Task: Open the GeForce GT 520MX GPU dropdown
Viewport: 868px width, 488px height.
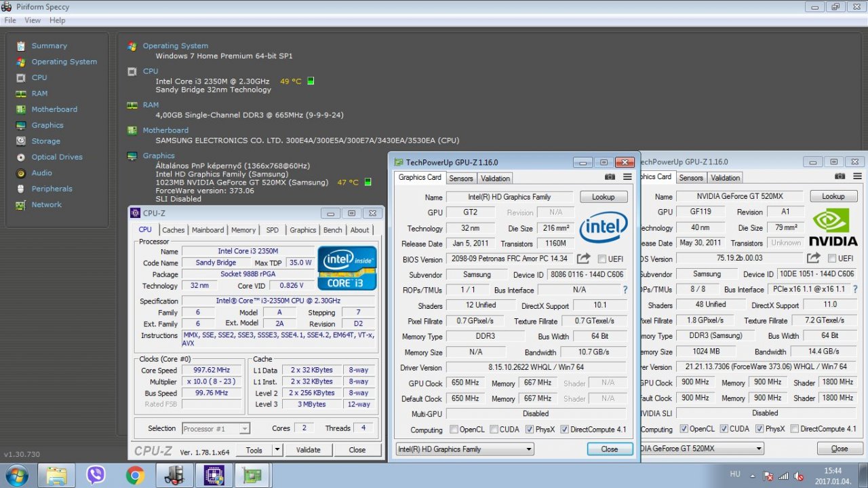Action: (x=702, y=449)
